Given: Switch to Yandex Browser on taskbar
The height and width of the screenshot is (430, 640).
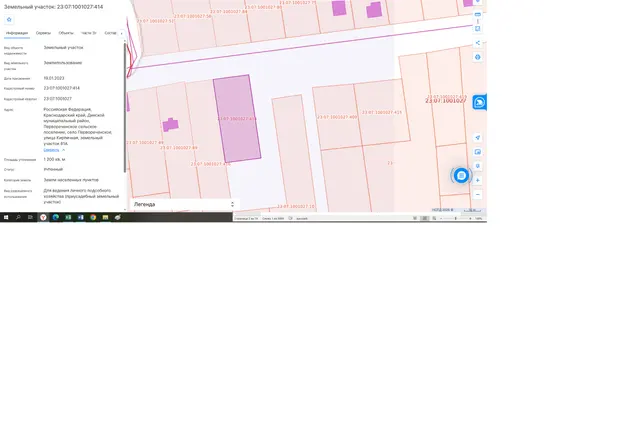Looking at the screenshot, I should pyautogui.click(x=43, y=217).
